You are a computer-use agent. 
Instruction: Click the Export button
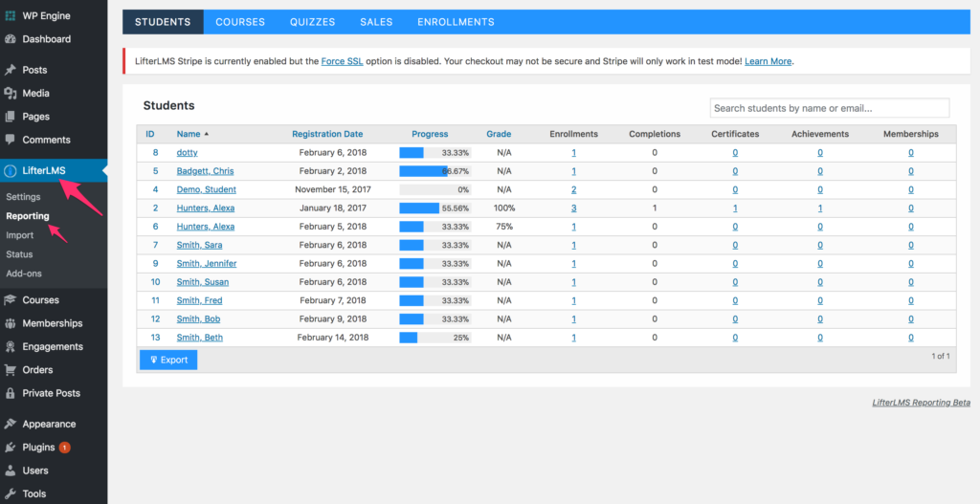tap(168, 360)
